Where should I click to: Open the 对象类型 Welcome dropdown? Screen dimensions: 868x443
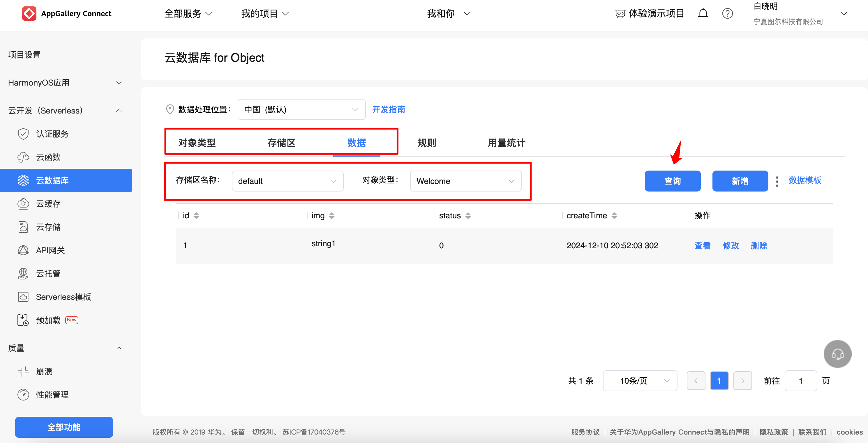tap(466, 181)
